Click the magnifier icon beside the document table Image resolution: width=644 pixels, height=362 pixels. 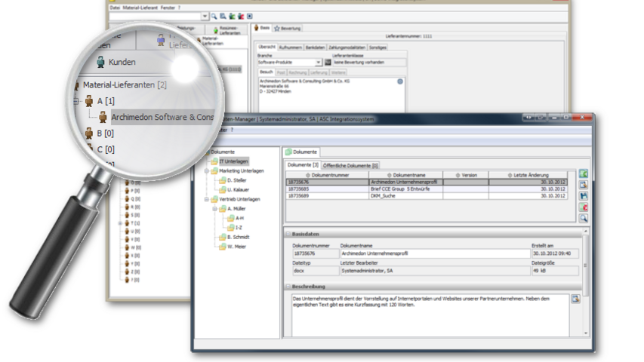[x=583, y=219]
